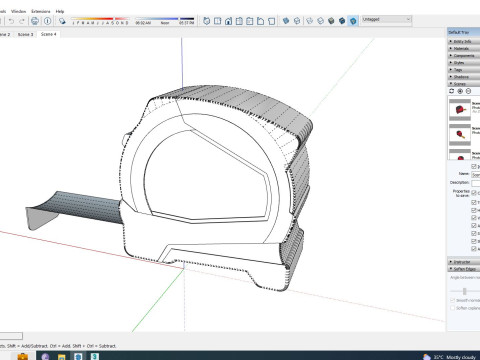Toggle Show/Hide Shadows icon in toolbar
Image resolution: width=480 pixels, height=360 pixels.
click(62, 21)
